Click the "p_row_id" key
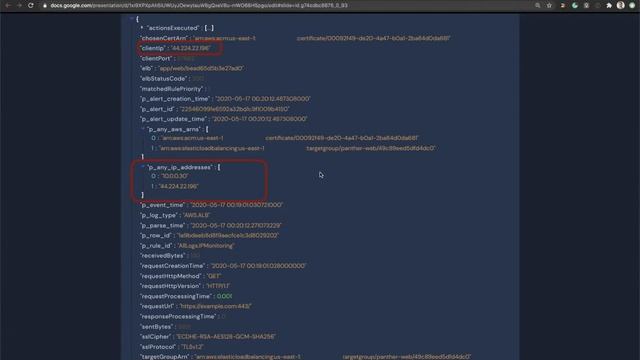This screenshot has width=640, height=360. [156, 236]
